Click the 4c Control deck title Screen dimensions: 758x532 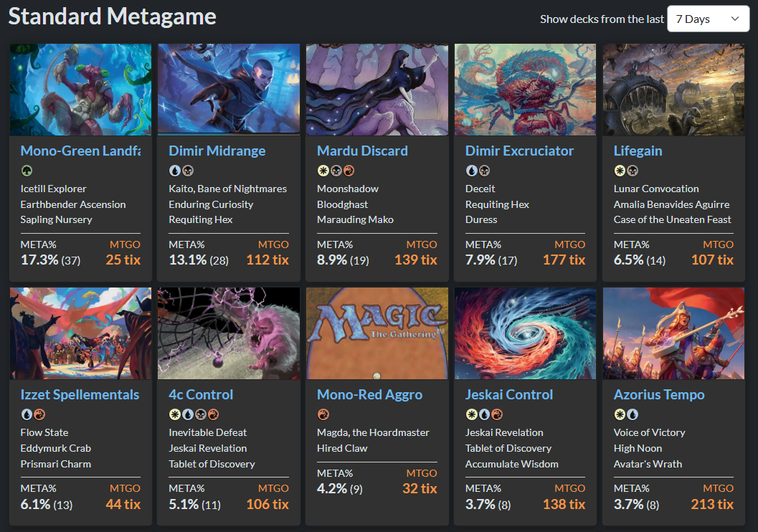201,395
